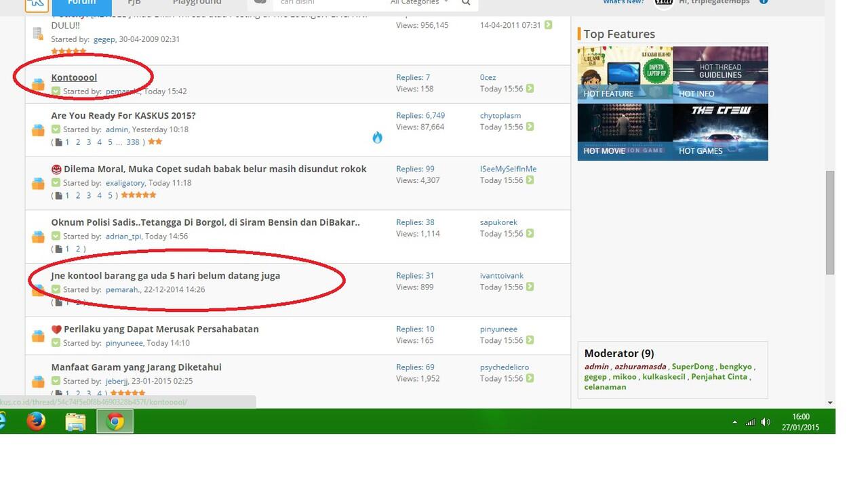This screenshot has height=488, width=868.
Task: Open moderator kulkaskecil's profile
Action: click(664, 377)
